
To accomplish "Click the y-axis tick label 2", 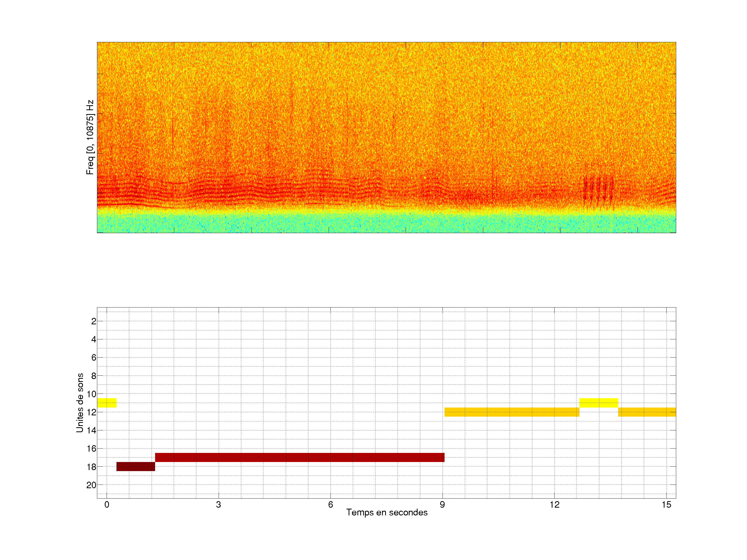I will (x=94, y=321).
